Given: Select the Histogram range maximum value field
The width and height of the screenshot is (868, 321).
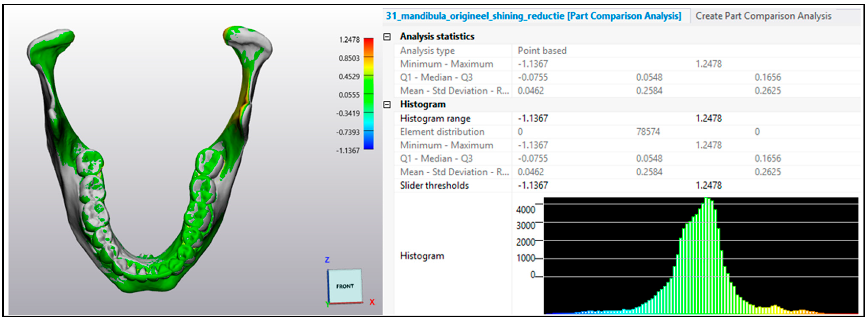Looking at the screenshot, I should click(709, 119).
